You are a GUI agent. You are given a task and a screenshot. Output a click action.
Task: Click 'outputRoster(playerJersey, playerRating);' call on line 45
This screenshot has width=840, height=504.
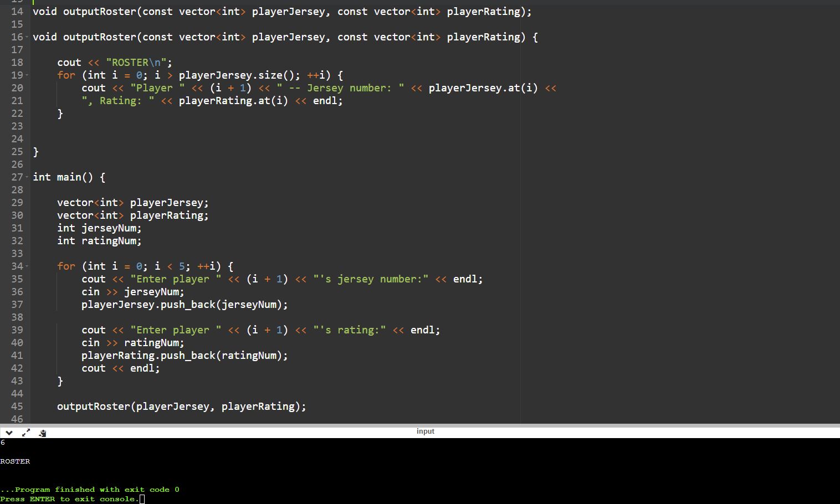pos(182,407)
